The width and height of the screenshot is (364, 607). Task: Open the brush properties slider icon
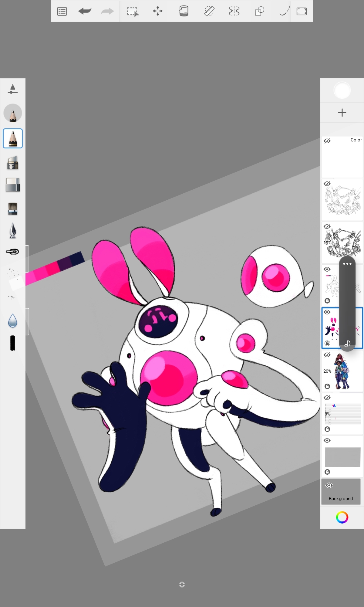tap(12, 89)
